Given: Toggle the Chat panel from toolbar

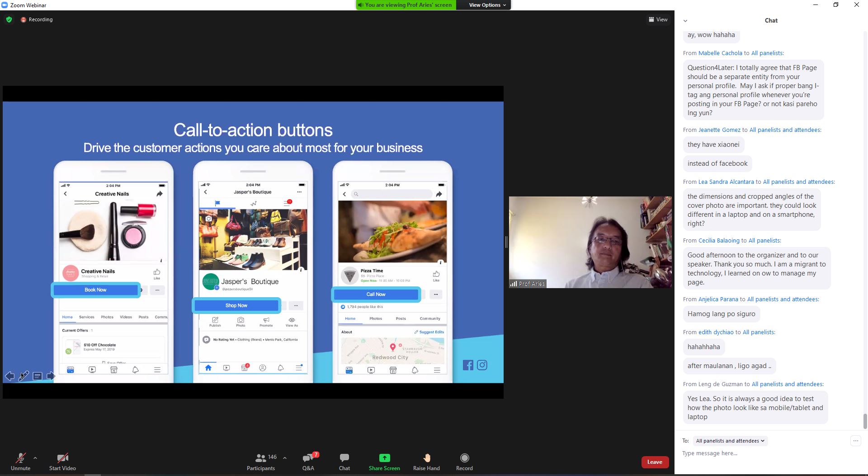Looking at the screenshot, I should coord(344,462).
